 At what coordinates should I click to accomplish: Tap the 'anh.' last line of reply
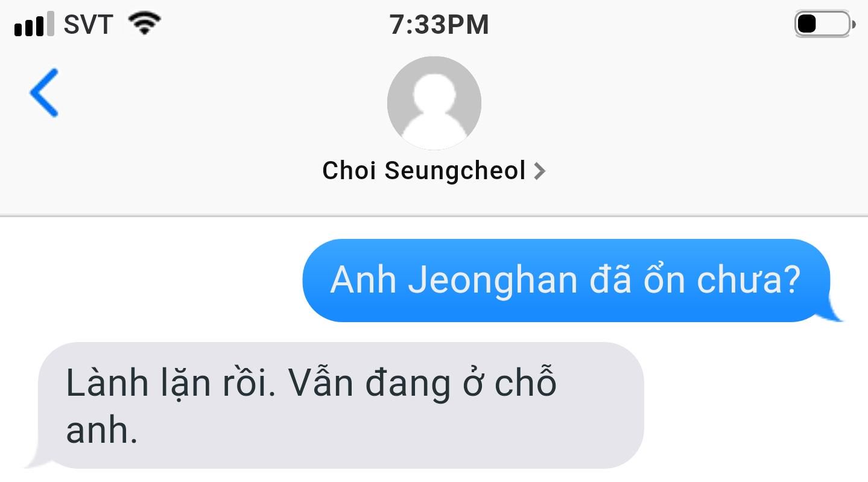click(102, 431)
